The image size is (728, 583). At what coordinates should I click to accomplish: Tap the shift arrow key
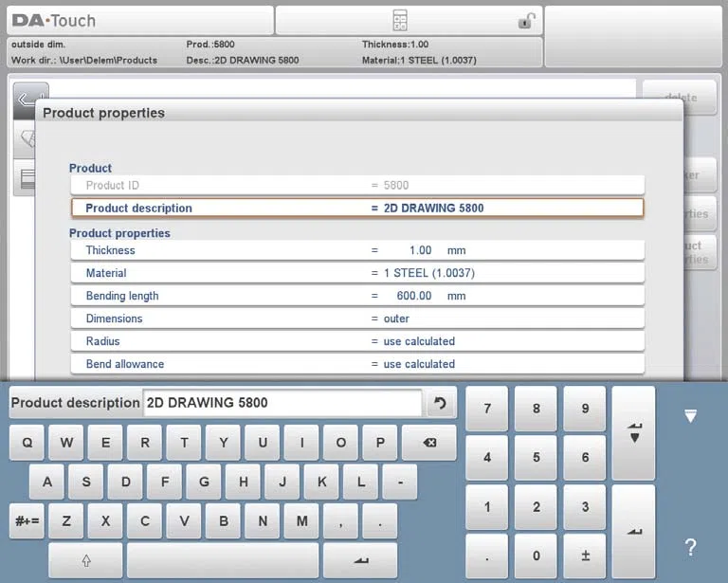(85, 560)
